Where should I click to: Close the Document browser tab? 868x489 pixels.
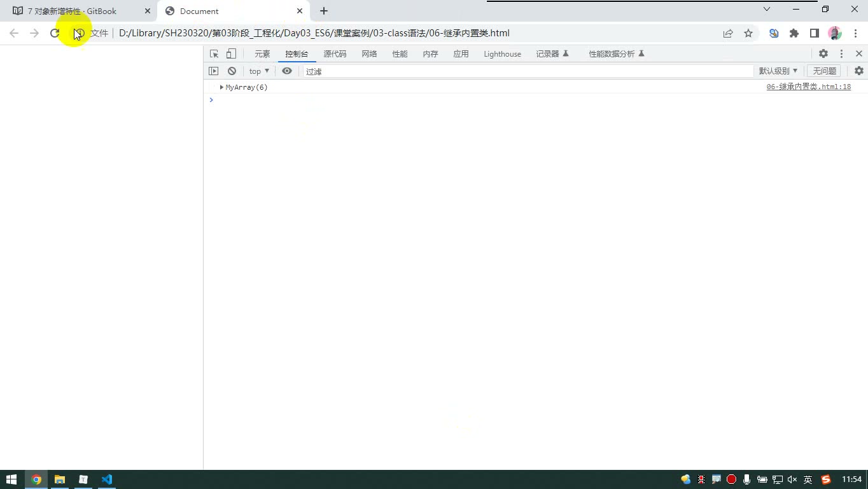click(300, 11)
